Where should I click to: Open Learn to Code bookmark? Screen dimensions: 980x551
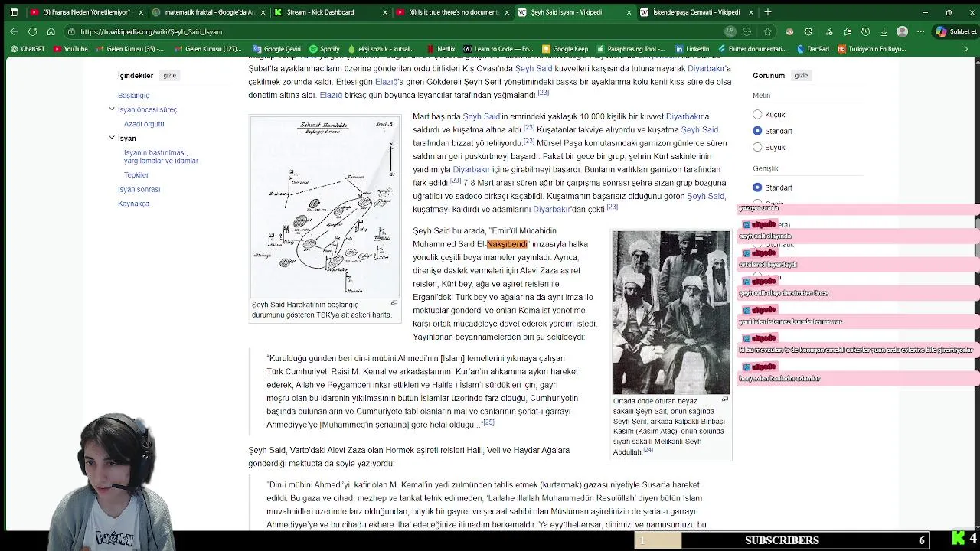pyautogui.click(x=498, y=49)
